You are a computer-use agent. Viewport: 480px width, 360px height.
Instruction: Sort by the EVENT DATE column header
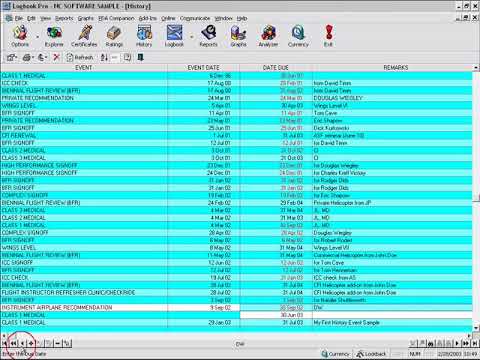point(203,68)
